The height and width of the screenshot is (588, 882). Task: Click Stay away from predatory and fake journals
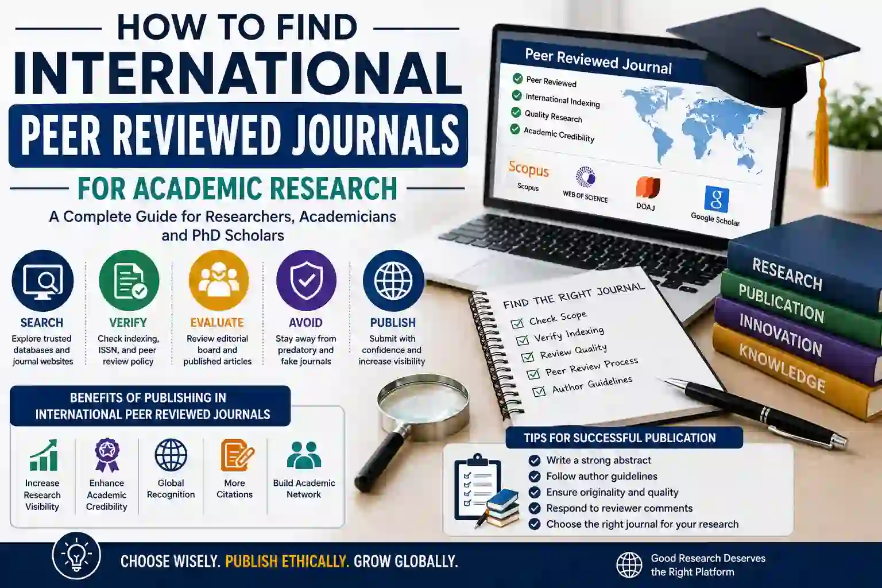(x=306, y=350)
